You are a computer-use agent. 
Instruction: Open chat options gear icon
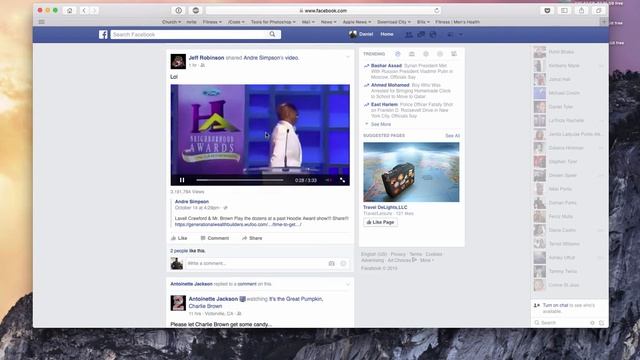pos(592,323)
